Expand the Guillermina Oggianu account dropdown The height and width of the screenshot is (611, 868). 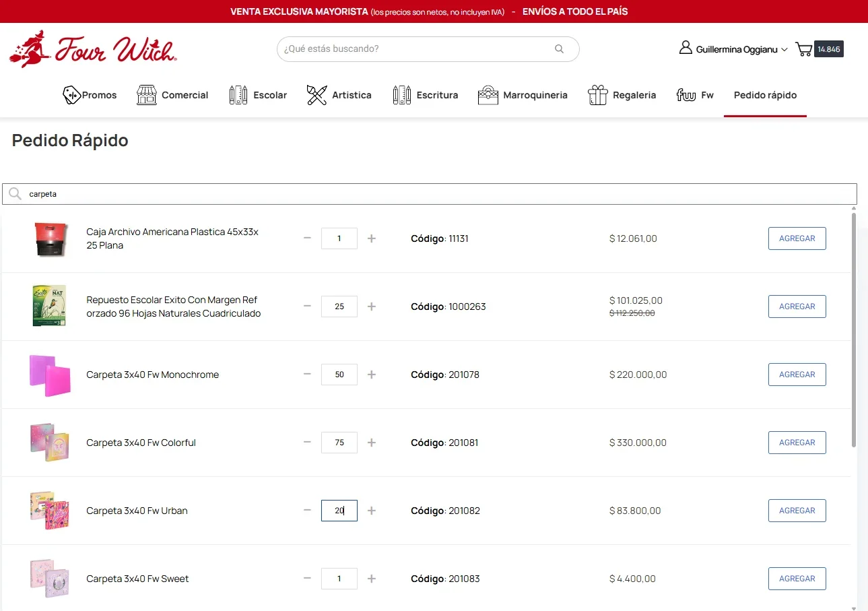742,49
